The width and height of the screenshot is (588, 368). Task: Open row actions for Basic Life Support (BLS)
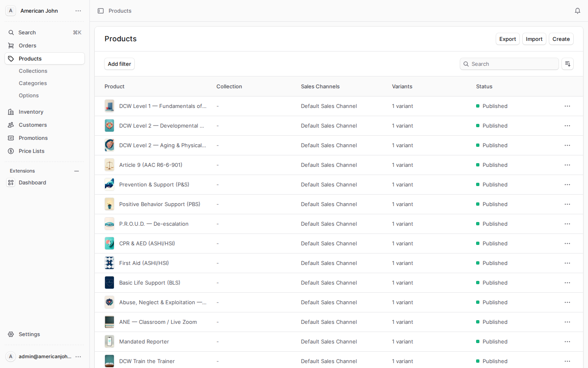click(x=567, y=283)
